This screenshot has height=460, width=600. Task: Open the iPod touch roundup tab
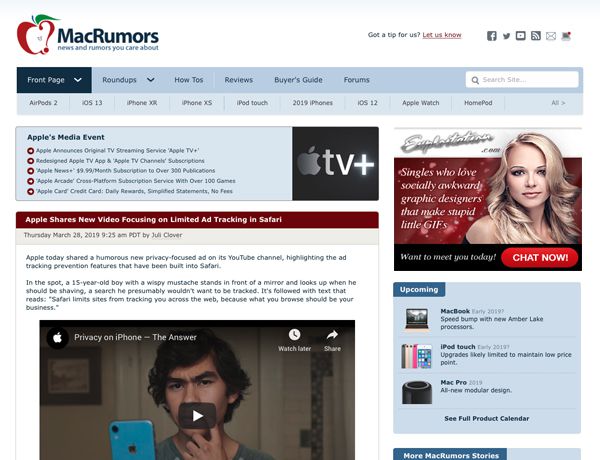pyautogui.click(x=252, y=103)
